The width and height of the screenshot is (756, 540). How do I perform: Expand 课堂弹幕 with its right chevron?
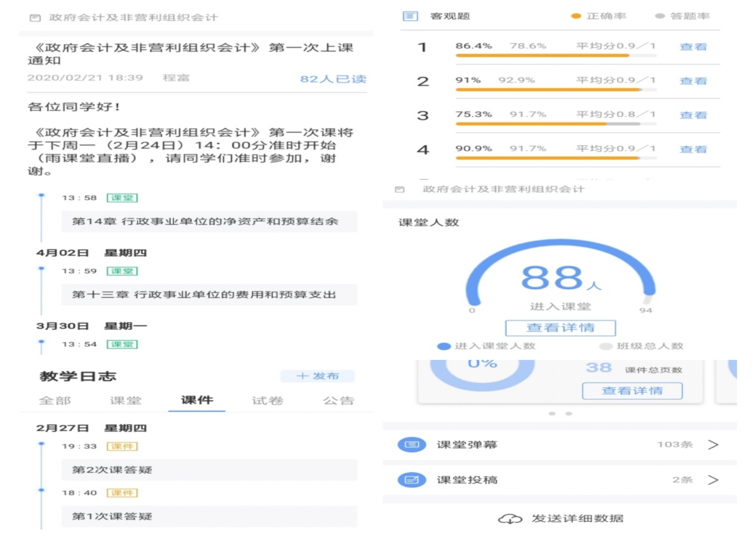[x=713, y=445]
